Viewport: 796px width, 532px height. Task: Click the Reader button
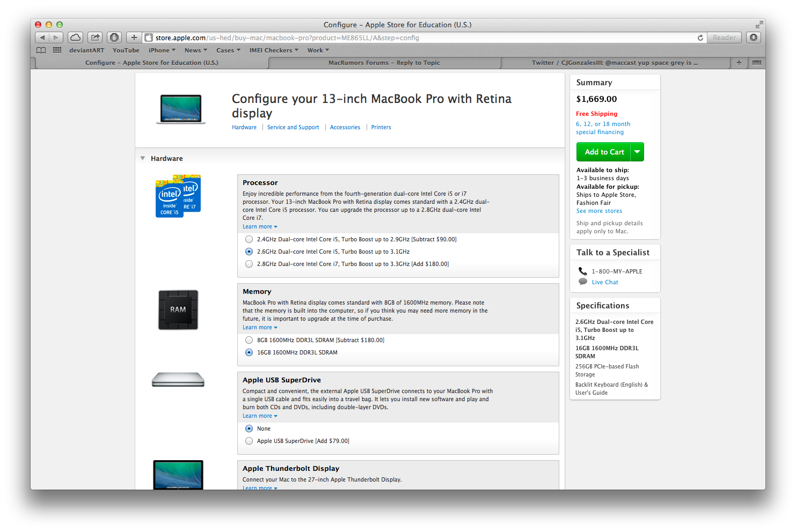[x=724, y=38]
